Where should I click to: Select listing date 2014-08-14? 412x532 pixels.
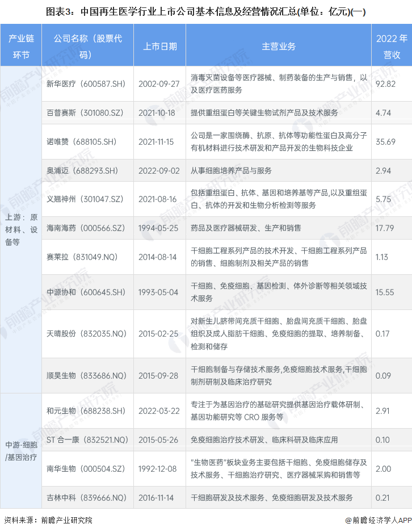pyautogui.click(x=157, y=257)
